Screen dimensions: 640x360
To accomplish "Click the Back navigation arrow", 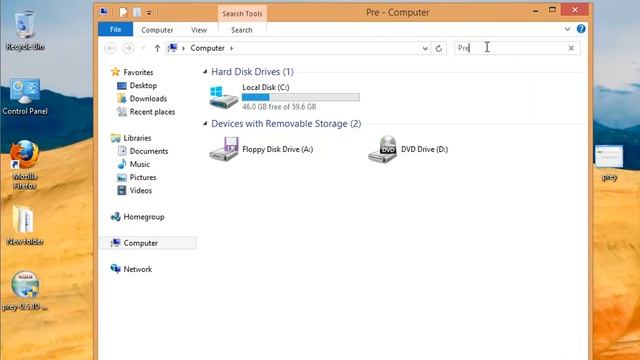I will [110, 48].
